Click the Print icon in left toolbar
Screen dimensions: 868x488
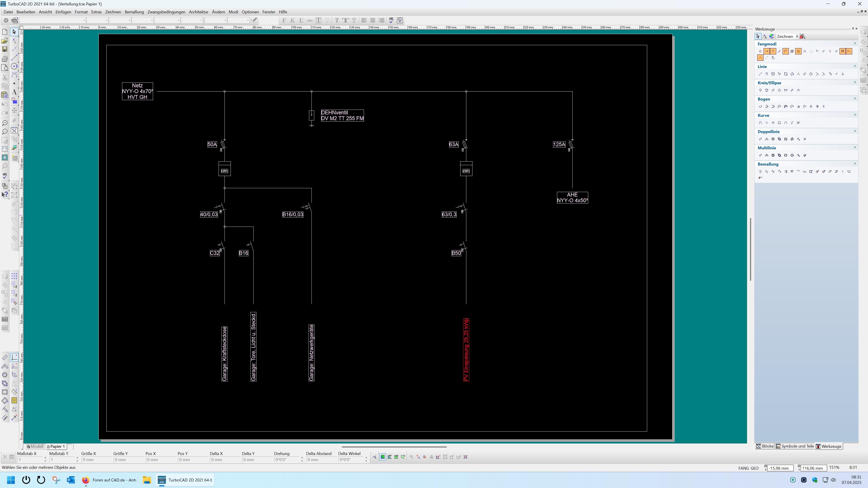click(5, 59)
